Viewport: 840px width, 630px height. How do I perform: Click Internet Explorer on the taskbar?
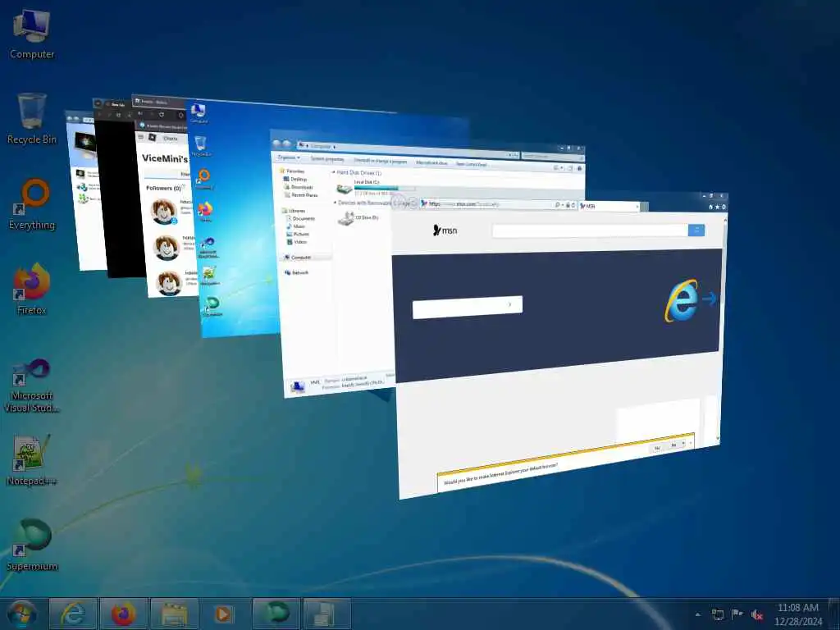tap(73, 614)
